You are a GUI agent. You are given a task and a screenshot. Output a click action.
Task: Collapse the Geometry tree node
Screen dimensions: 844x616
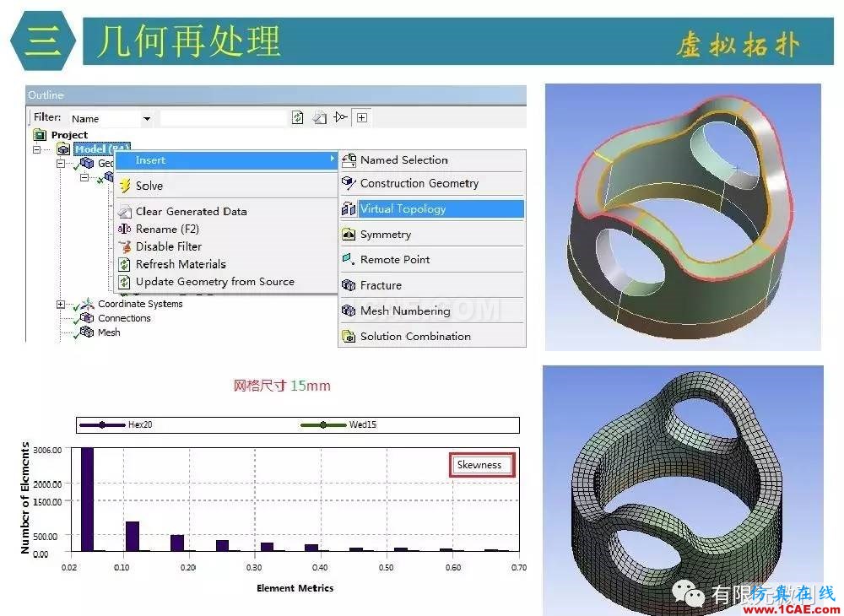click(x=61, y=164)
